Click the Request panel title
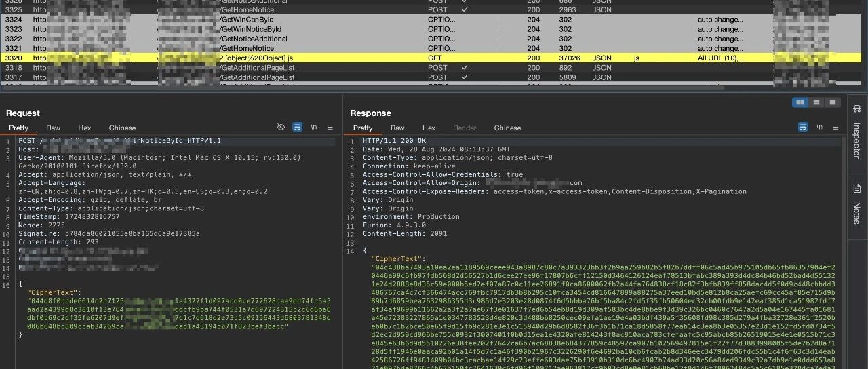This screenshot has height=369, width=868. pyautogui.click(x=23, y=113)
